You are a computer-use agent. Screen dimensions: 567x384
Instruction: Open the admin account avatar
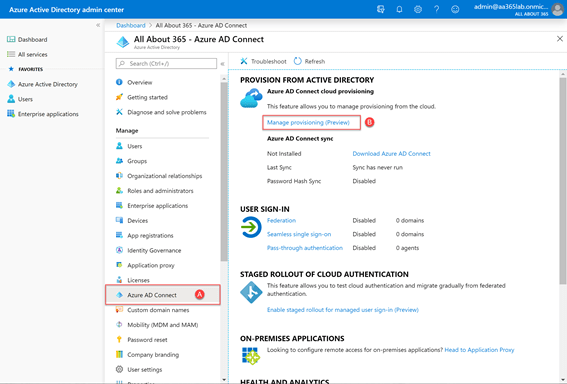557,9
